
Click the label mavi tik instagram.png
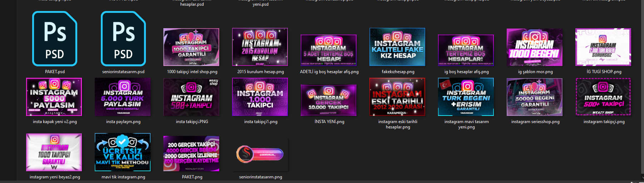click(123, 177)
